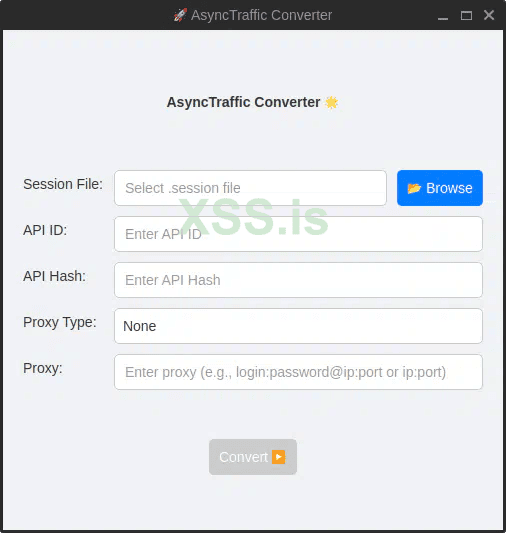The width and height of the screenshot is (506, 533).
Task: Focus the Select .session file field
Action: 250,188
